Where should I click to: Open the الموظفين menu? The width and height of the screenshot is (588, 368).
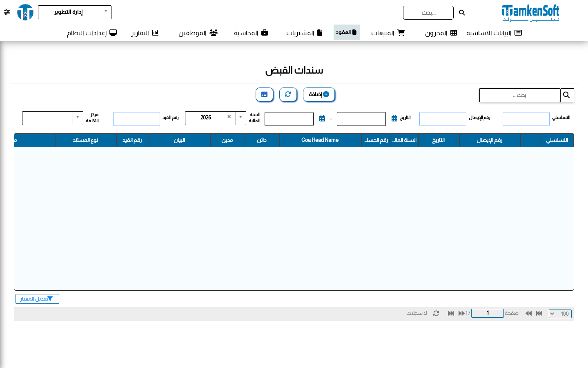coord(198,33)
